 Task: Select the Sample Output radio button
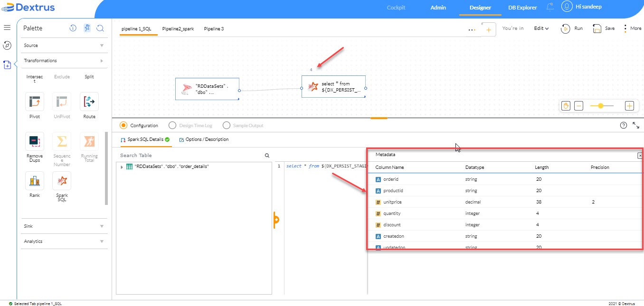pyautogui.click(x=226, y=125)
